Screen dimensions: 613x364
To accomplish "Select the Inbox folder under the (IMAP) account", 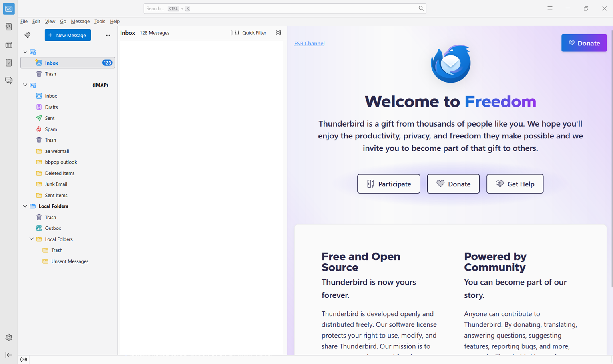I will (x=68, y=96).
